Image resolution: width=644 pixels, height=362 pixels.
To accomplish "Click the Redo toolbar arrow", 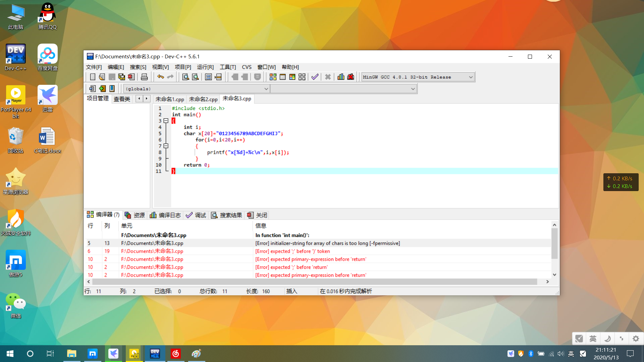I will point(170,77).
